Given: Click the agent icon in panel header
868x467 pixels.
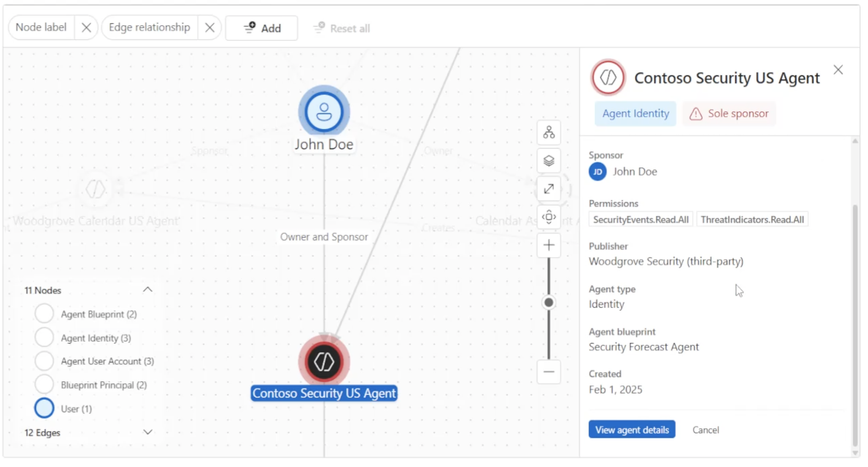Looking at the screenshot, I should tap(608, 78).
